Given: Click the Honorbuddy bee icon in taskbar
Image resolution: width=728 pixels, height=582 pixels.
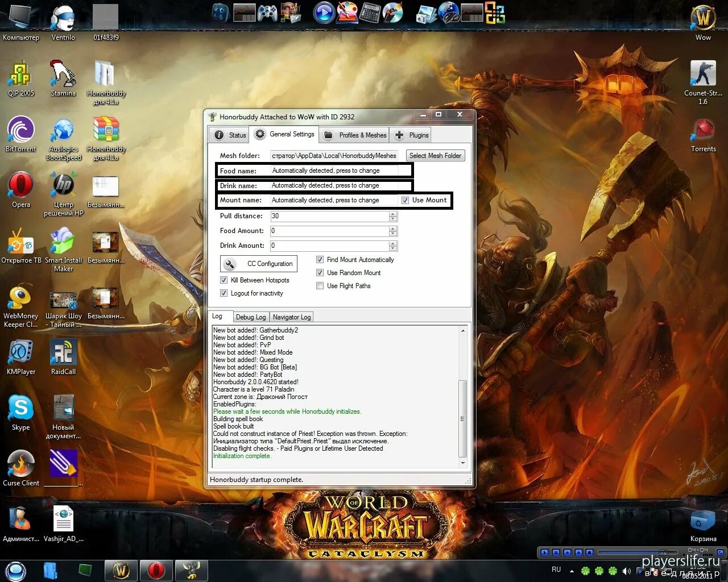Looking at the screenshot, I should [191, 570].
